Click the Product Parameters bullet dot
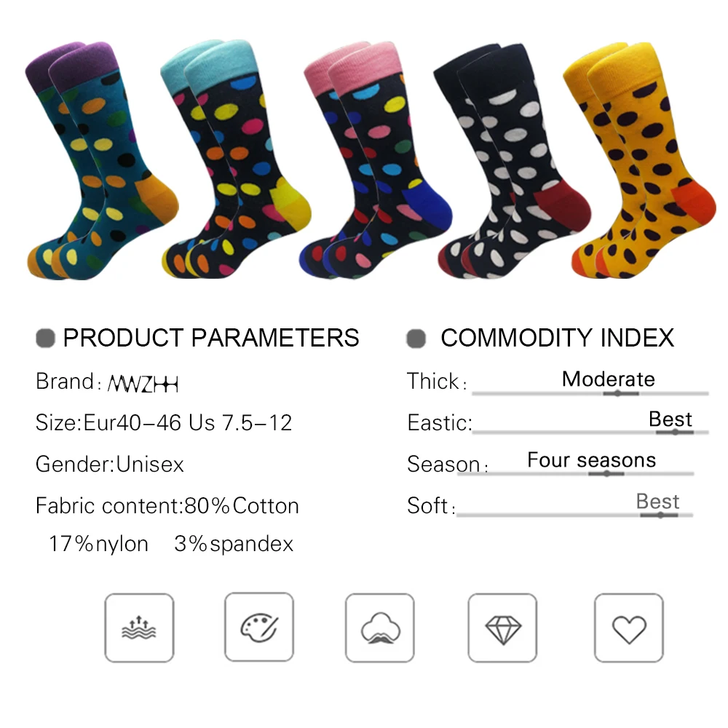Screen dimensions: 728x728 click(x=45, y=338)
